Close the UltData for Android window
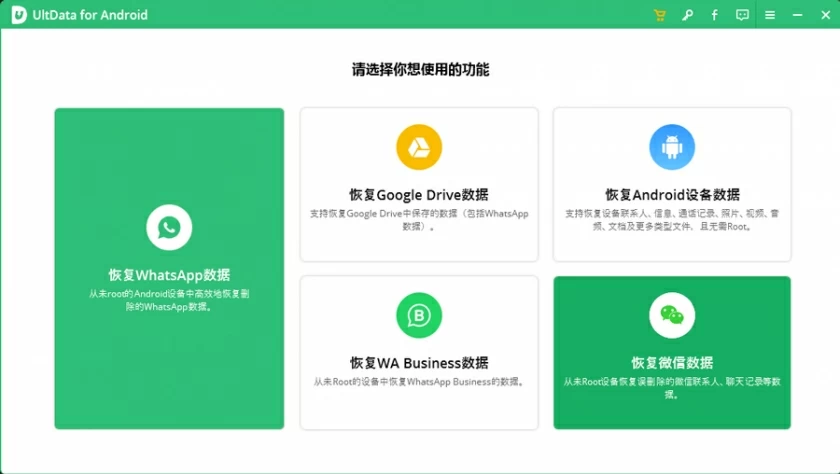 (x=826, y=15)
